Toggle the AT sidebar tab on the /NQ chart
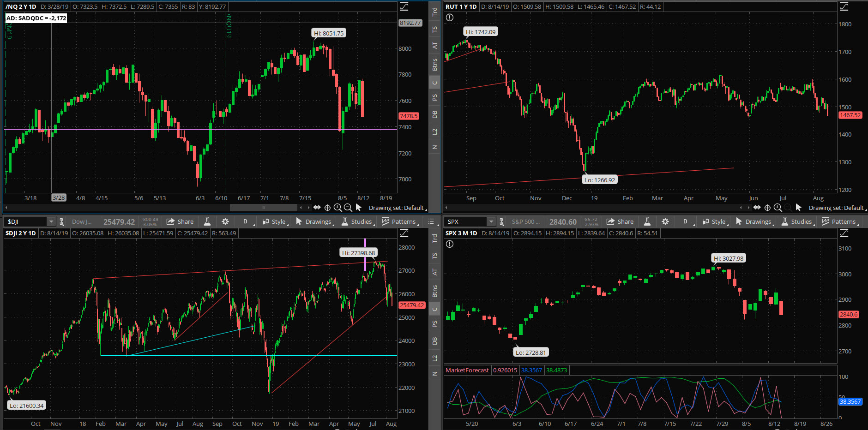 coord(434,45)
